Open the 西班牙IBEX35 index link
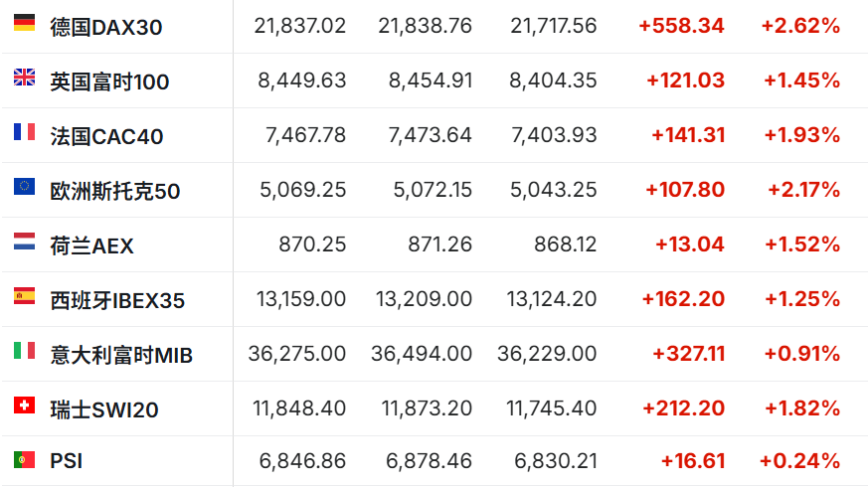 tap(117, 300)
